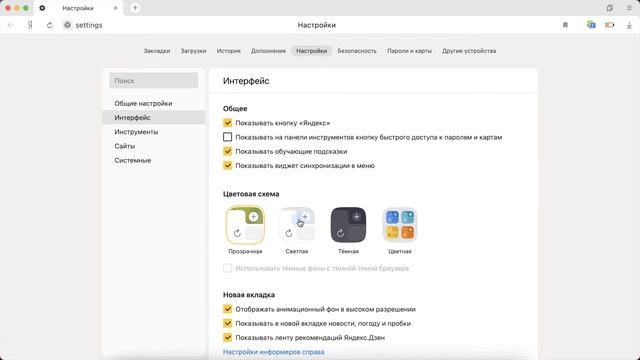Click the tab overview icon at top right

coord(609,8)
